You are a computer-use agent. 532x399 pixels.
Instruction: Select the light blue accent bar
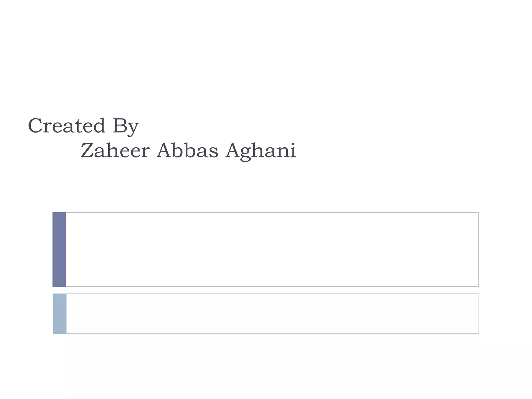[60, 314]
